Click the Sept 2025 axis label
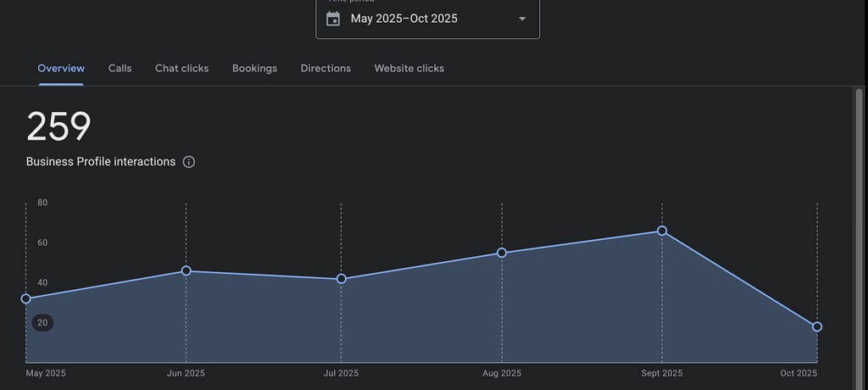 click(x=662, y=373)
